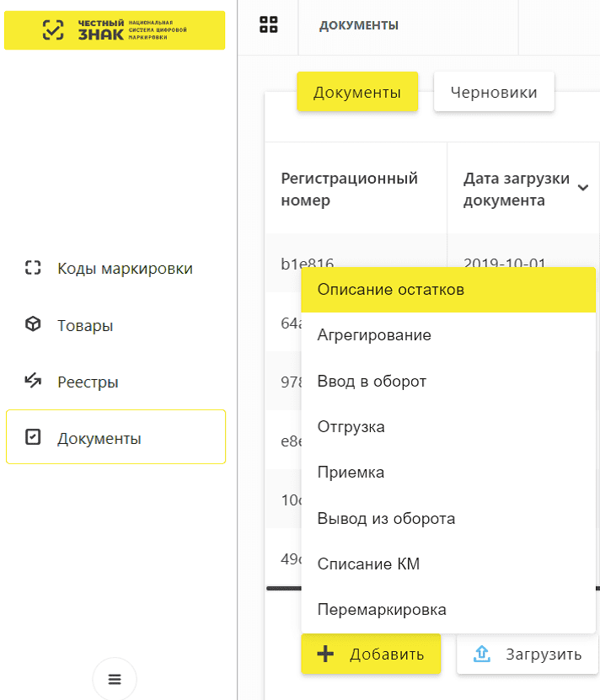Click the Товары box icon
The width and height of the screenshot is (600, 700).
click(33, 325)
